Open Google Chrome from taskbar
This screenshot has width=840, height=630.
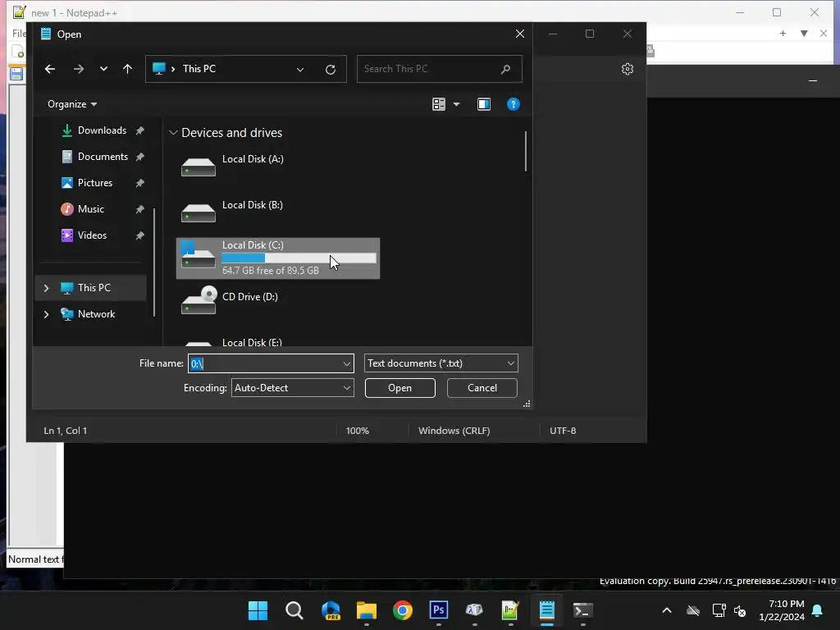[402, 610]
